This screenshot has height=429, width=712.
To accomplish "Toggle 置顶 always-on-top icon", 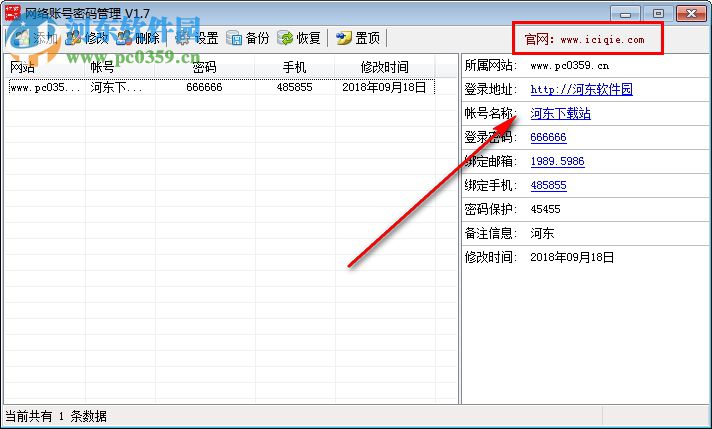I will click(344, 39).
